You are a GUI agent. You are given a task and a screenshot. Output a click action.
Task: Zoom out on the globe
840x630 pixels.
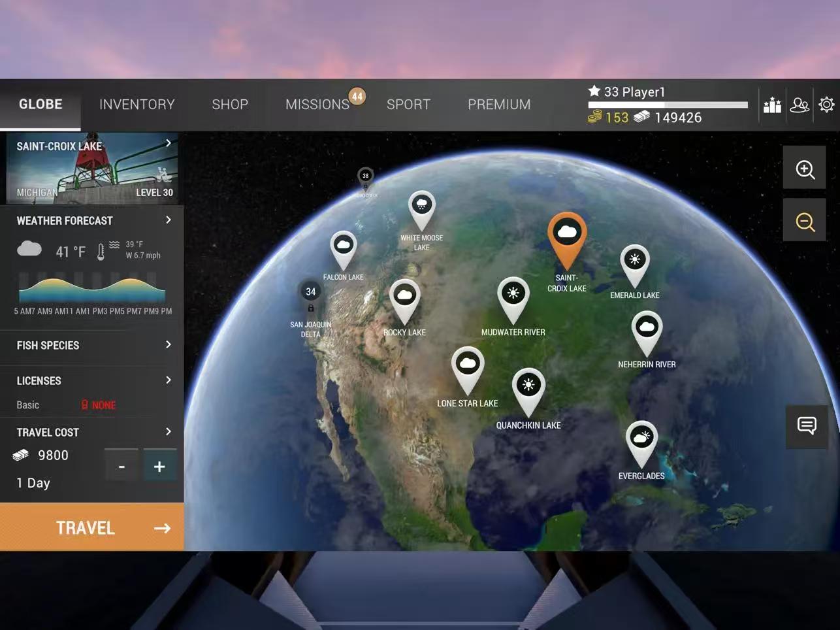click(x=805, y=222)
